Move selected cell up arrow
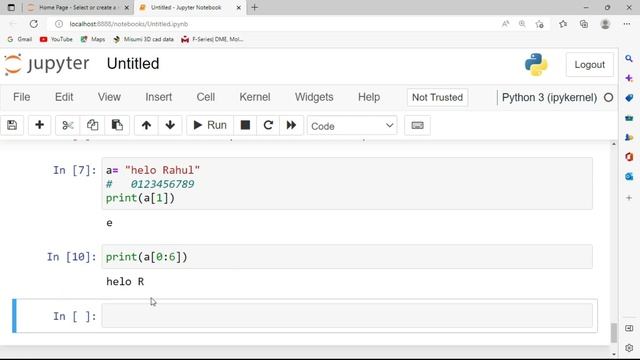Viewport: 640px width, 360px height. tap(146, 125)
